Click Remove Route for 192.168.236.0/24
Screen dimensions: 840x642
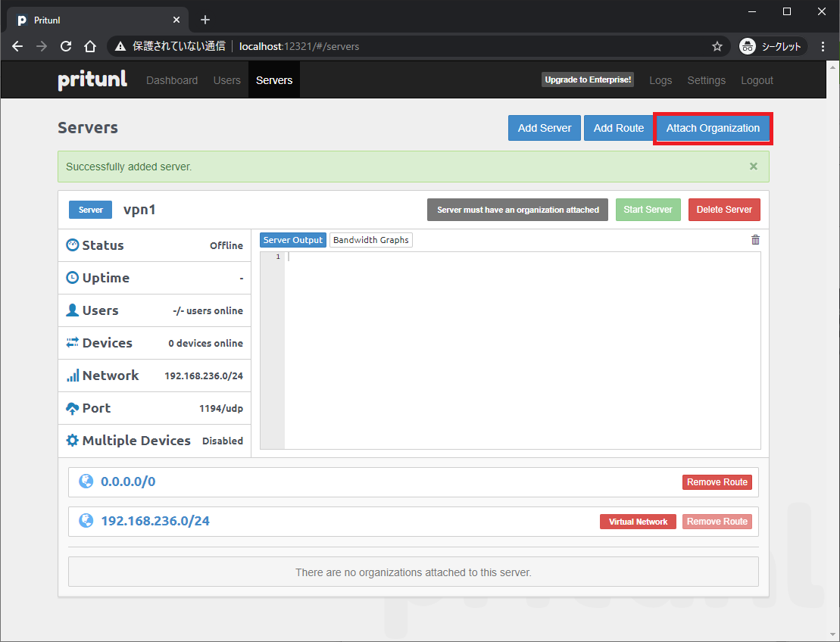coord(717,522)
